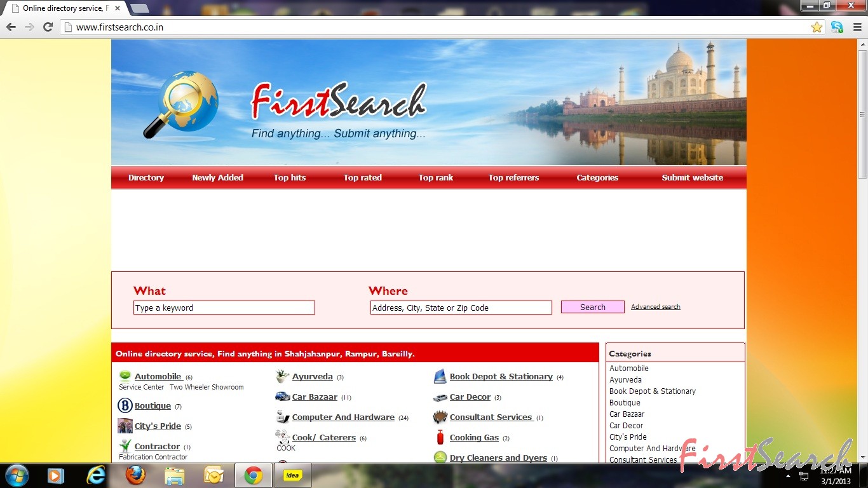Open Computer And Hardware category link
Image resolution: width=868 pixels, height=488 pixels.
tap(343, 417)
